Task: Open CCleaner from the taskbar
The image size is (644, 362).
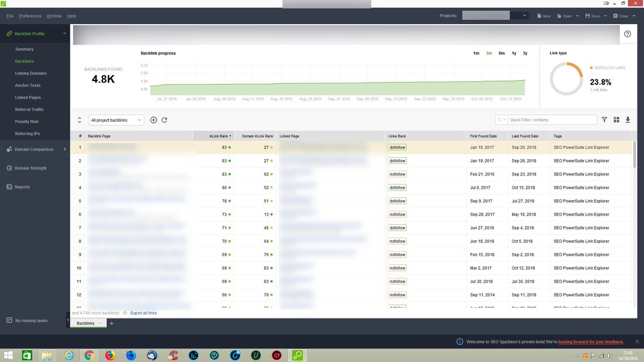Action: [172, 355]
